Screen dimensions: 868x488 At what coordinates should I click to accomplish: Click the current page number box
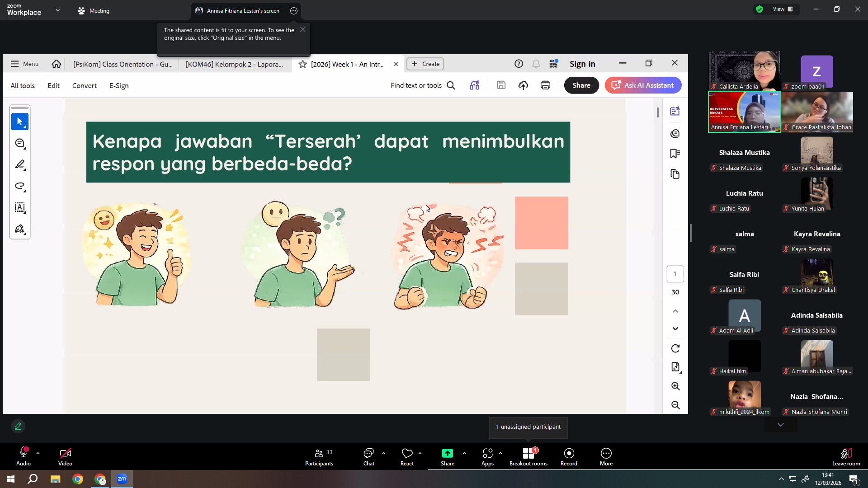pos(675,274)
